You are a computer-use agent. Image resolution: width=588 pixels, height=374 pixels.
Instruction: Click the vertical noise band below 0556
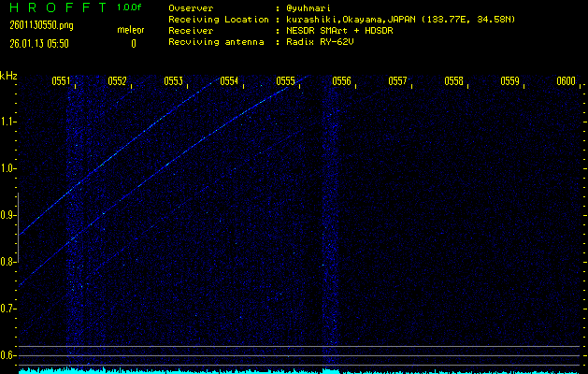pyautogui.click(x=330, y=224)
